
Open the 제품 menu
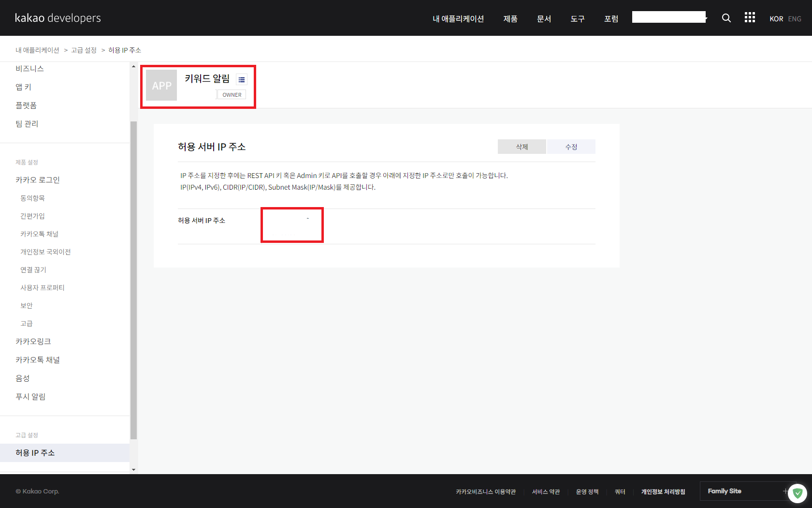click(510, 18)
